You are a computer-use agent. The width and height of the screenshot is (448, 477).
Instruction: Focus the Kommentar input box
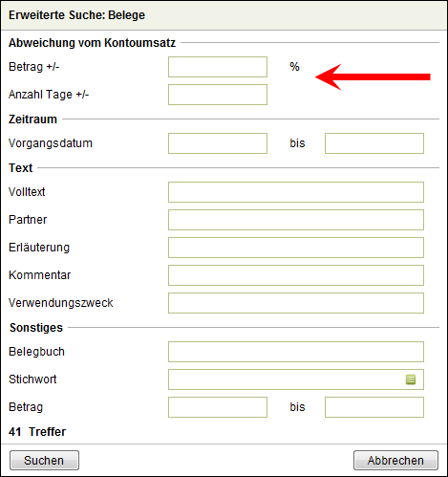coord(296,275)
